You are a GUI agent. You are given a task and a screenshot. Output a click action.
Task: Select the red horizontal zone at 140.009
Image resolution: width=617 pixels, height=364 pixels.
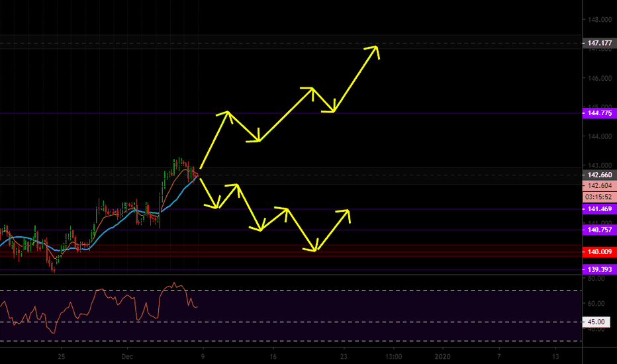265,252
